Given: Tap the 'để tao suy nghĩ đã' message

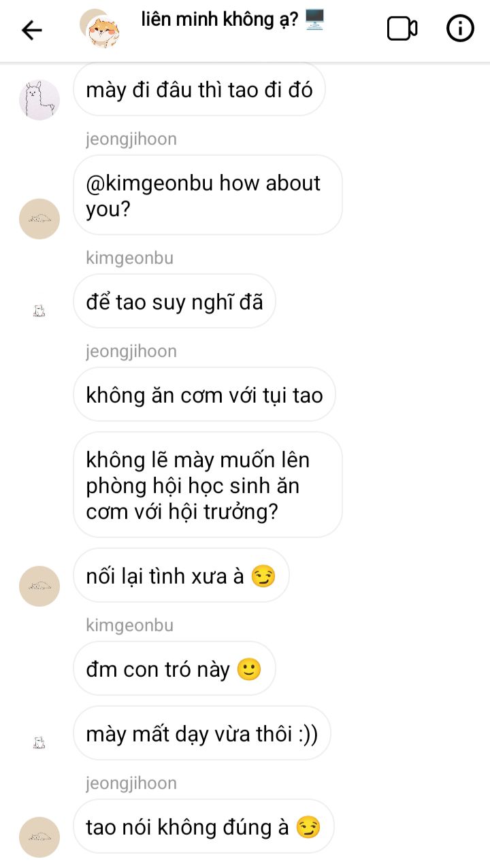Looking at the screenshot, I should (x=174, y=301).
